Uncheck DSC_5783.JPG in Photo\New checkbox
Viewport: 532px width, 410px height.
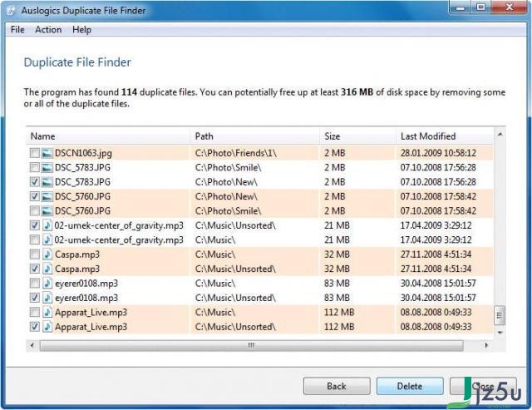[x=35, y=182]
